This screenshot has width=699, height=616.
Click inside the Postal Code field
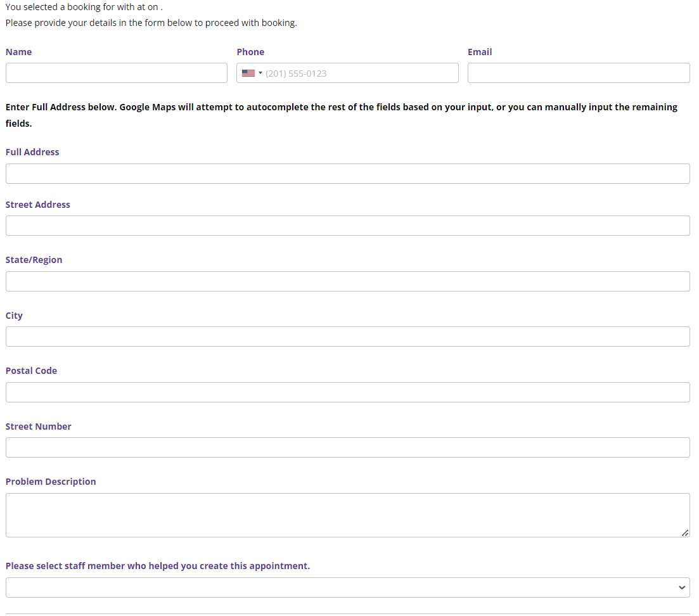(347, 392)
